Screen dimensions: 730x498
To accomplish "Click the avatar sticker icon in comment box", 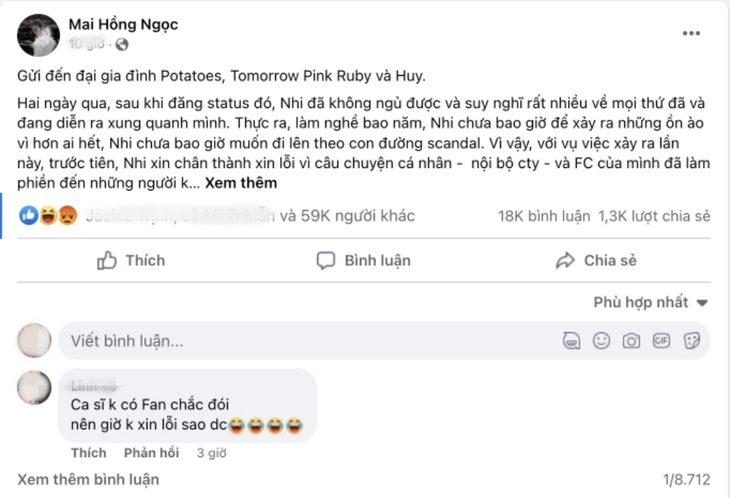I will (x=571, y=341).
